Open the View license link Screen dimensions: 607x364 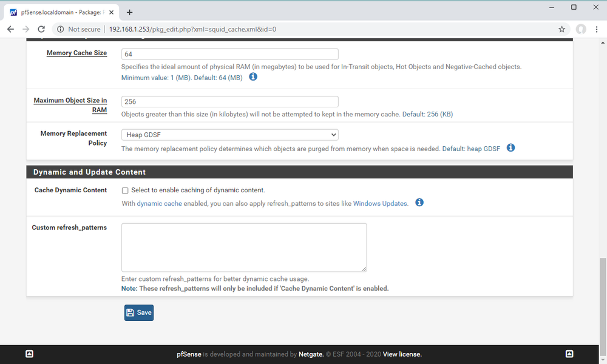click(400, 354)
